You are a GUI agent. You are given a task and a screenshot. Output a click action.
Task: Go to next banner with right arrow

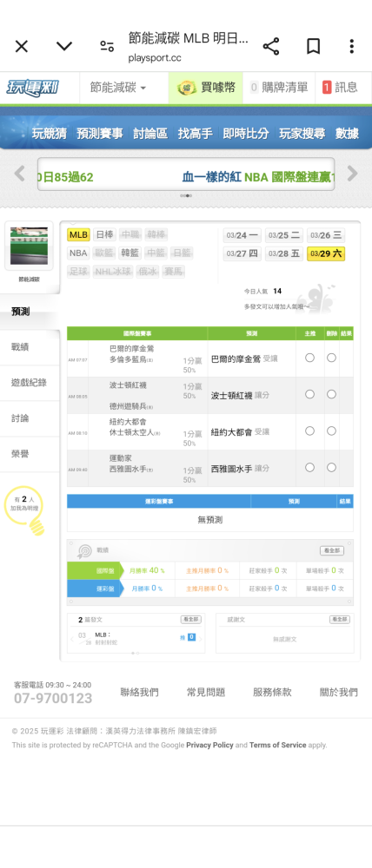pyautogui.click(x=353, y=174)
